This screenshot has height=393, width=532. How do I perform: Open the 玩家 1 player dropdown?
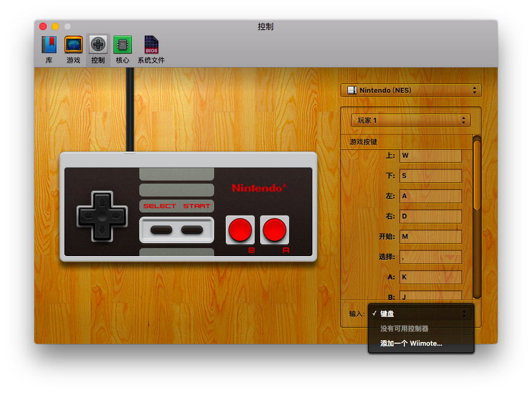(x=411, y=120)
